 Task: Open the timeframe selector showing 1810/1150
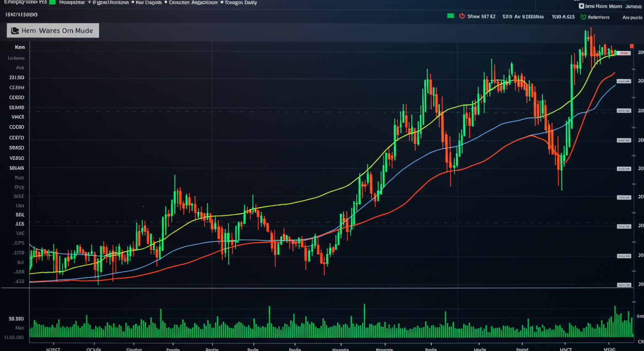21,15
